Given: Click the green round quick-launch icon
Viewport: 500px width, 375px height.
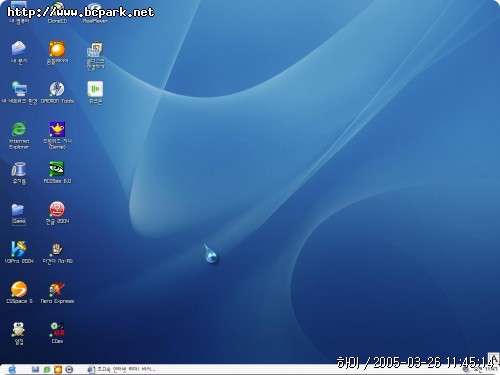Looking at the screenshot, I should [47, 369].
